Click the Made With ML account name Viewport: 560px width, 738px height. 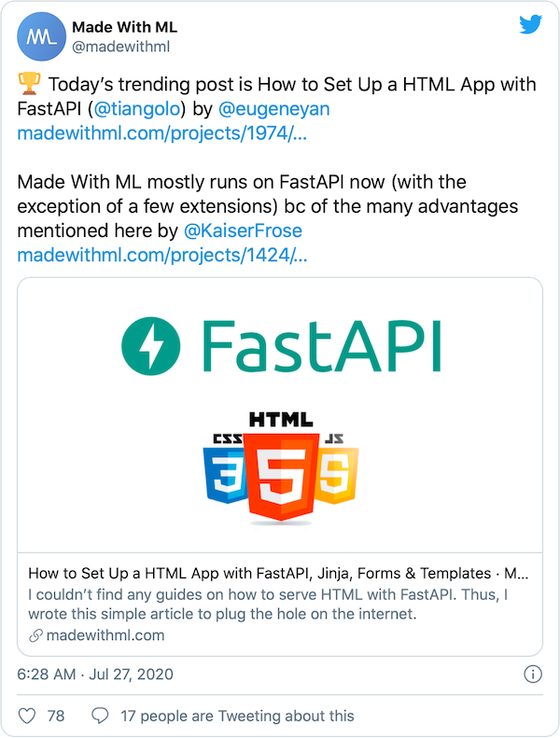click(x=126, y=27)
